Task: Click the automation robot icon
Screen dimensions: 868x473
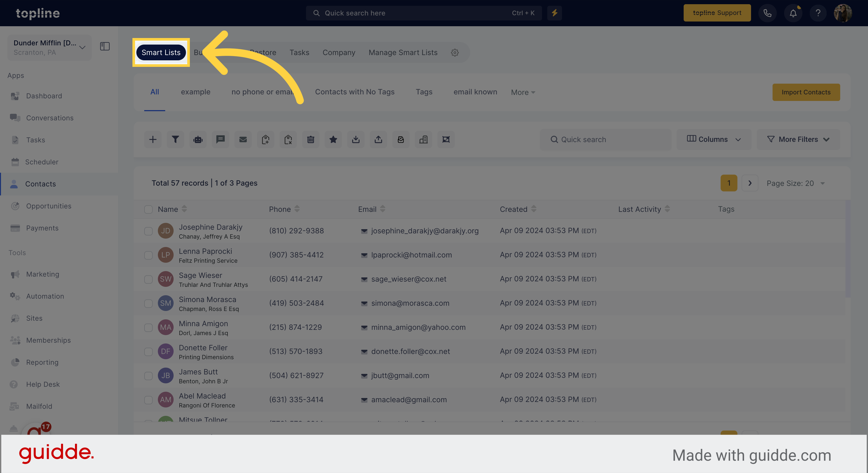Action: point(198,139)
